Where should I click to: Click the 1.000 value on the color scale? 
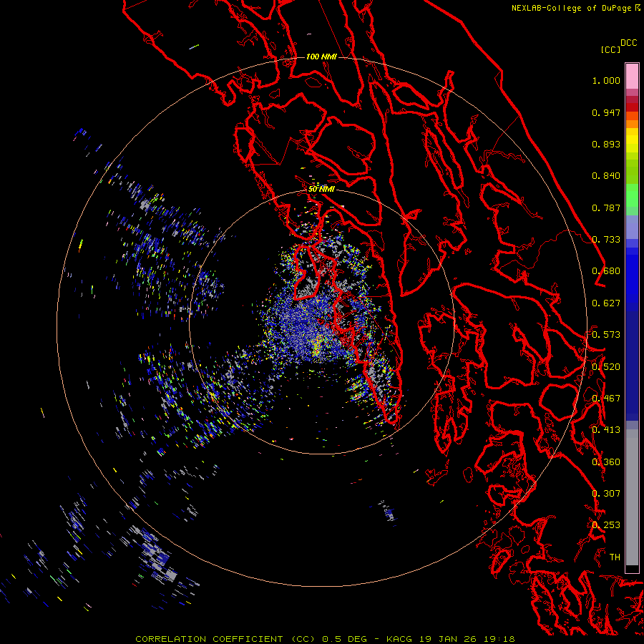tap(606, 80)
